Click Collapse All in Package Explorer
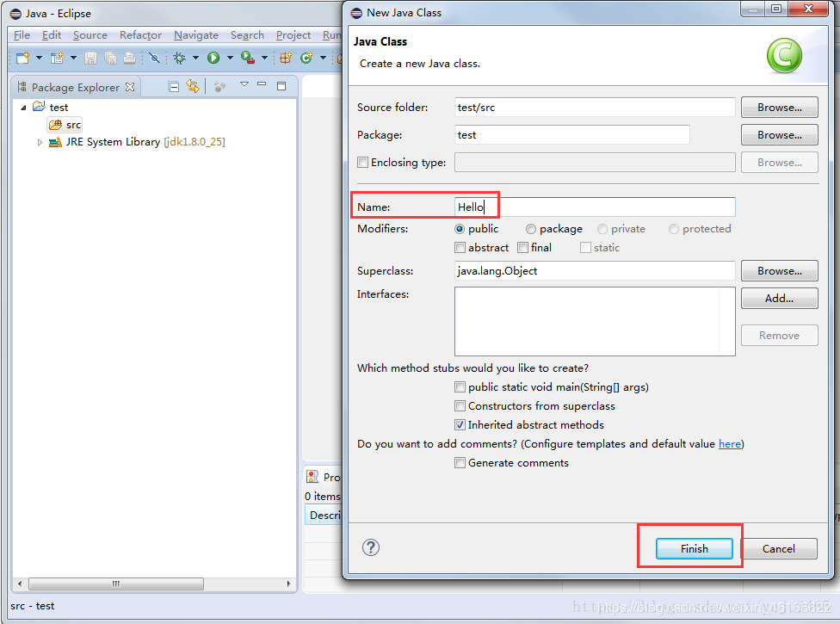 tap(174, 87)
